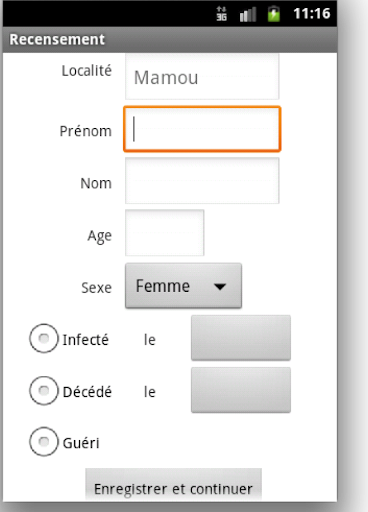Tap the Décédé label text
Viewport: 368px width, 512px height.
[87, 392]
